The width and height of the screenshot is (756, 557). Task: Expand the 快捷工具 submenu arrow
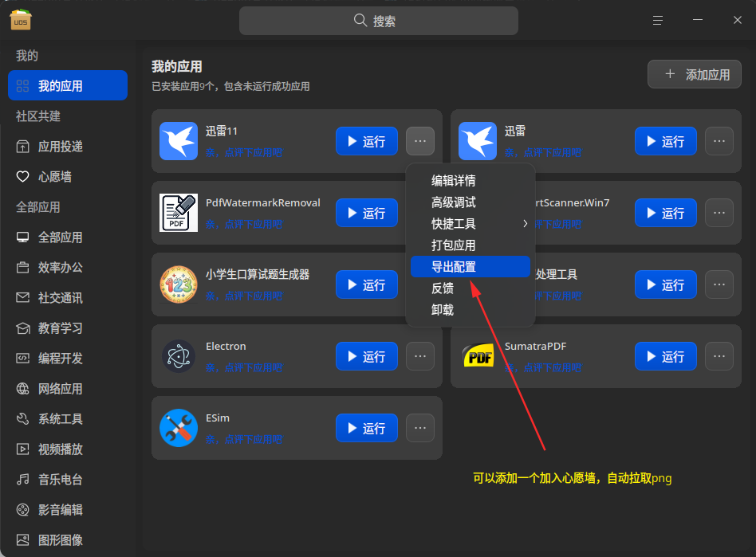click(525, 224)
